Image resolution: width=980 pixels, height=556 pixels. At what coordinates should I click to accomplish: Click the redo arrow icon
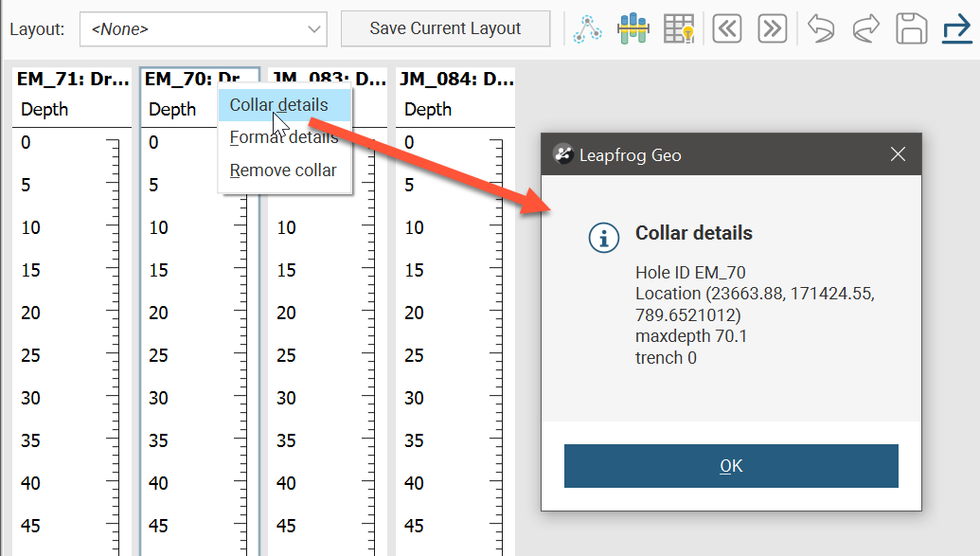click(x=866, y=28)
